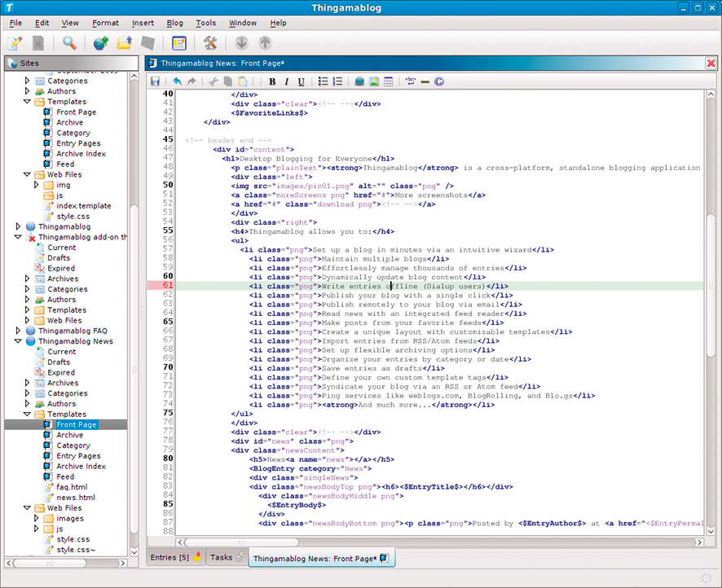
Task: Create a new entry with the pencil icon
Action: pyautogui.click(x=15, y=43)
